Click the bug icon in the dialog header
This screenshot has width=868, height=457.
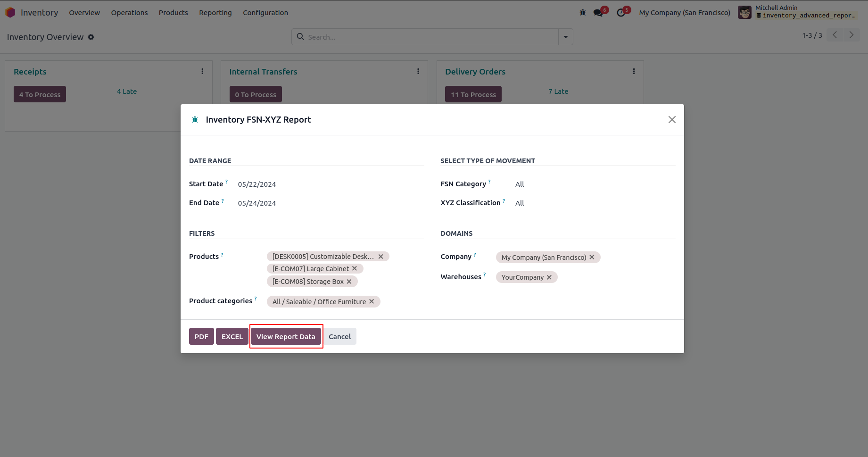(195, 120)
